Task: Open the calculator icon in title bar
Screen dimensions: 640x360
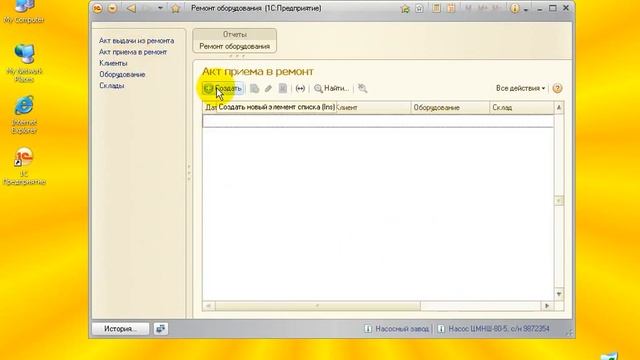Action: 436,8
